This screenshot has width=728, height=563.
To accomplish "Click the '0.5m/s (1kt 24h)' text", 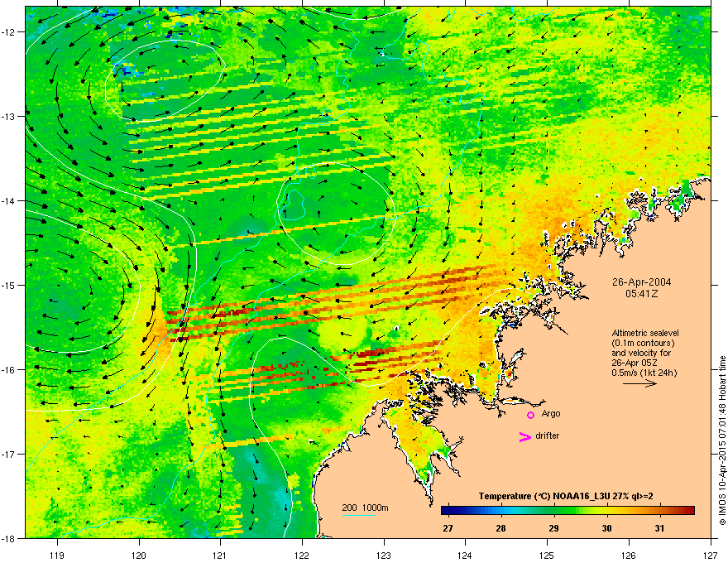I will [x=644, y=373].
